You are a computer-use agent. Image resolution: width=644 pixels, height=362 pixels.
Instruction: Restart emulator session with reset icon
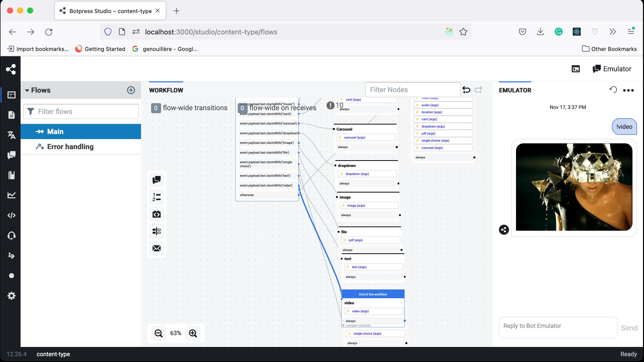(x=613, y=90)
